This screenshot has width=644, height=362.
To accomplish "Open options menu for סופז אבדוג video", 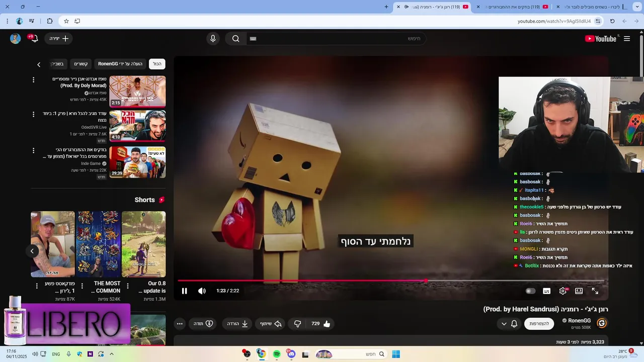I will (x=34, y=80).
